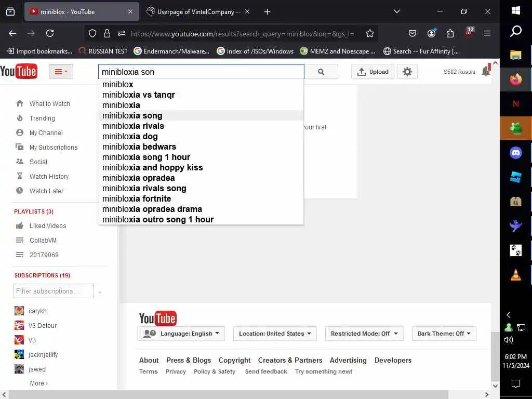Screen dimensions: 532x399
Task: Click the Filter subscriptions field
Action: [x=54, y=291]
